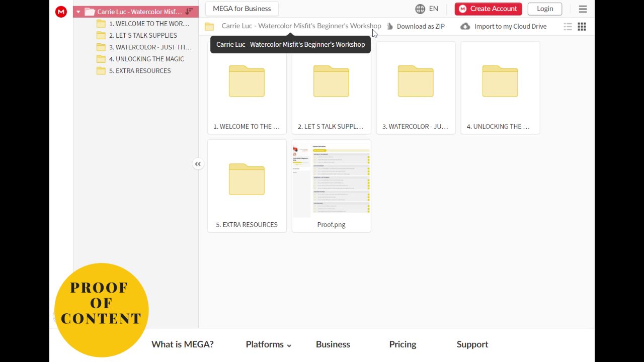Click the MEGA logo icon
644x362 pixels.
(x=61, y=12)
